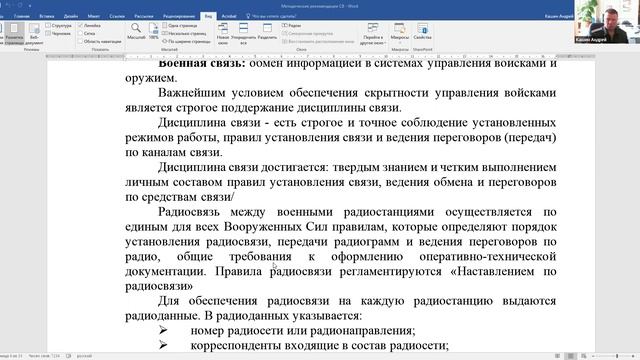Click Упорядочить все windows button

[x=243, y=33]
